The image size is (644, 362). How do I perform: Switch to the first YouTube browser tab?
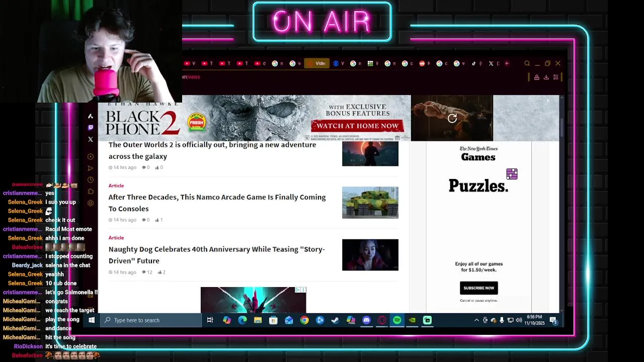(188, 63)
